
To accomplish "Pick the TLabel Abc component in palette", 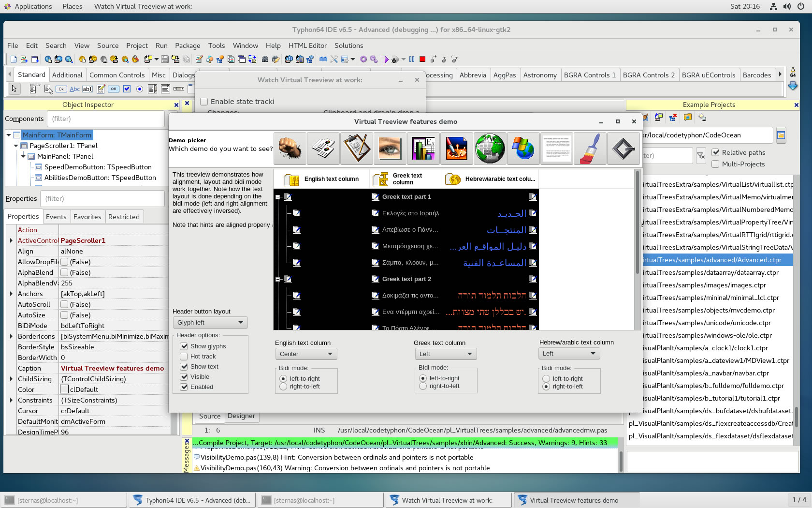I will click(74, 89).
